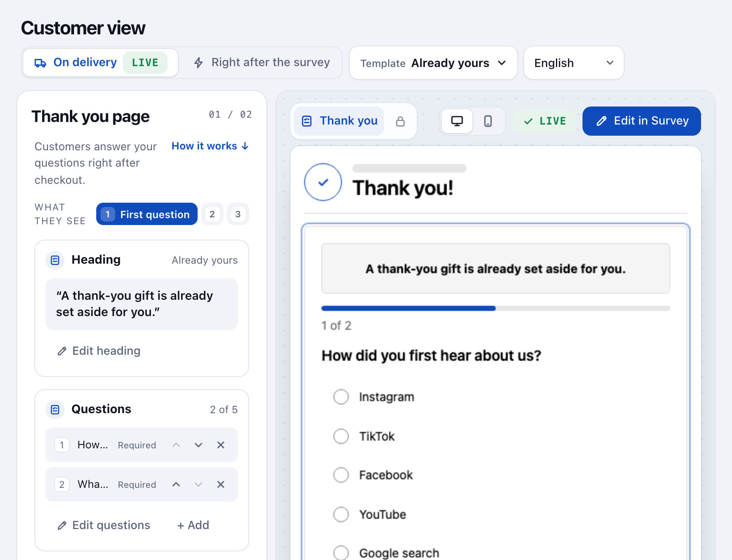Click the 'Already yours' heading label

204,260
